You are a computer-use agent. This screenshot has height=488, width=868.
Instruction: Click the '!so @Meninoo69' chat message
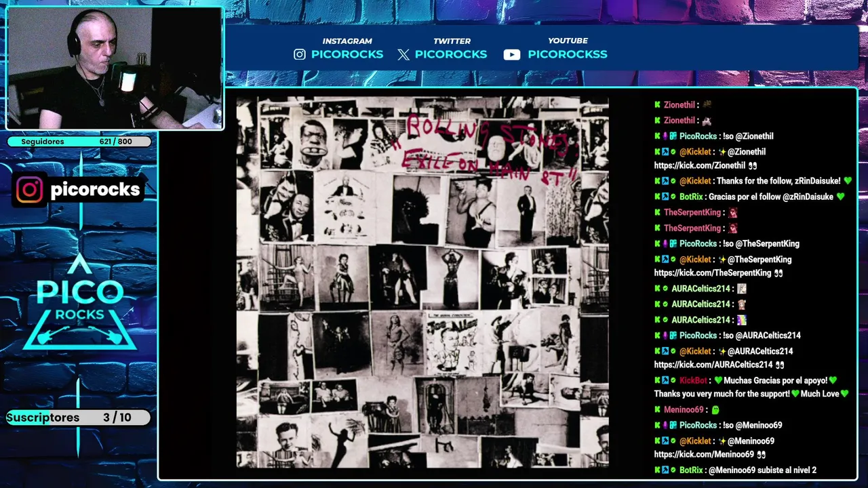pyautogui.click(x=752, y=425)
